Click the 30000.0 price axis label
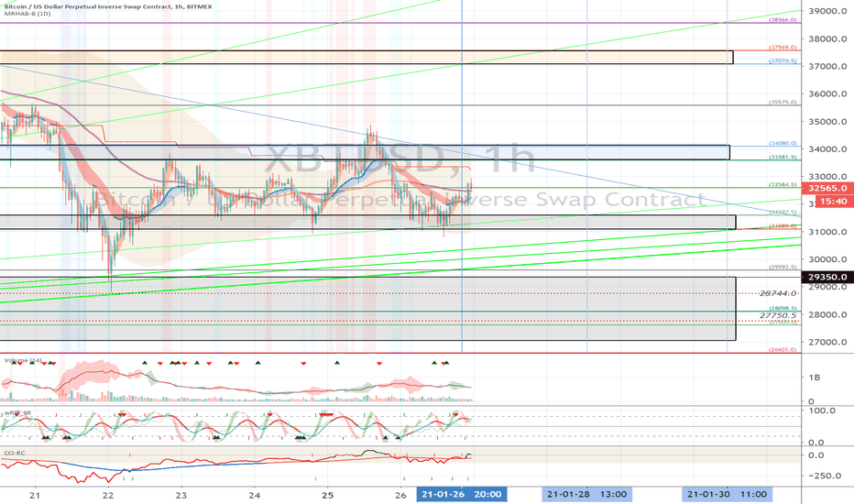The image size is (854, 504). (x=827, y=259)
